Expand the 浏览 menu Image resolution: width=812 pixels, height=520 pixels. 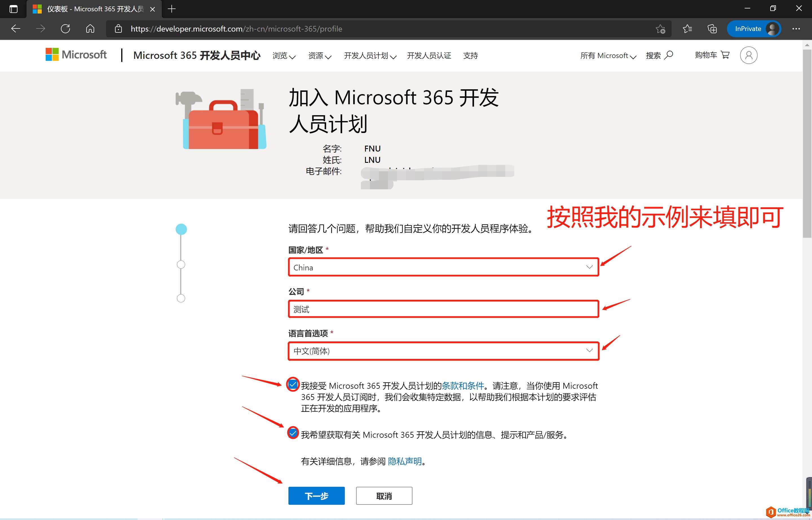click(x=284, y=56)
